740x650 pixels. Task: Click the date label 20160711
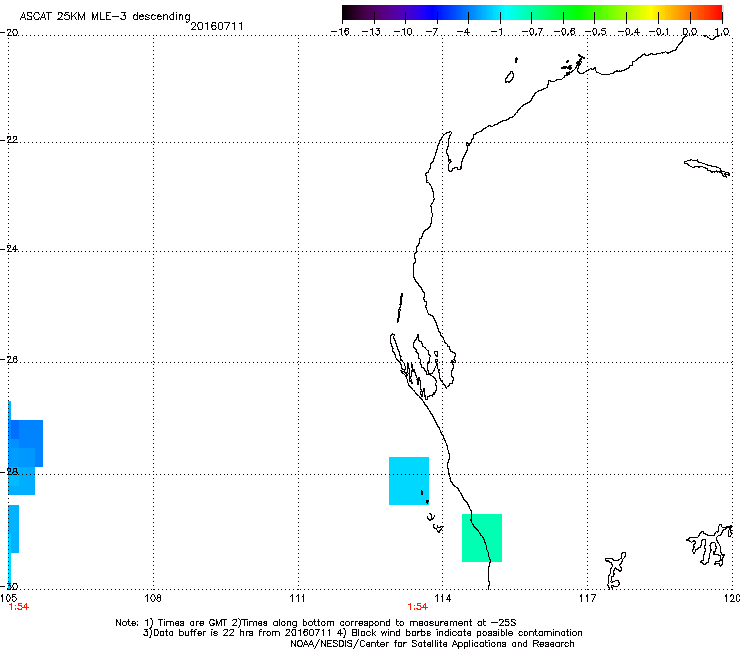point(217,26)
